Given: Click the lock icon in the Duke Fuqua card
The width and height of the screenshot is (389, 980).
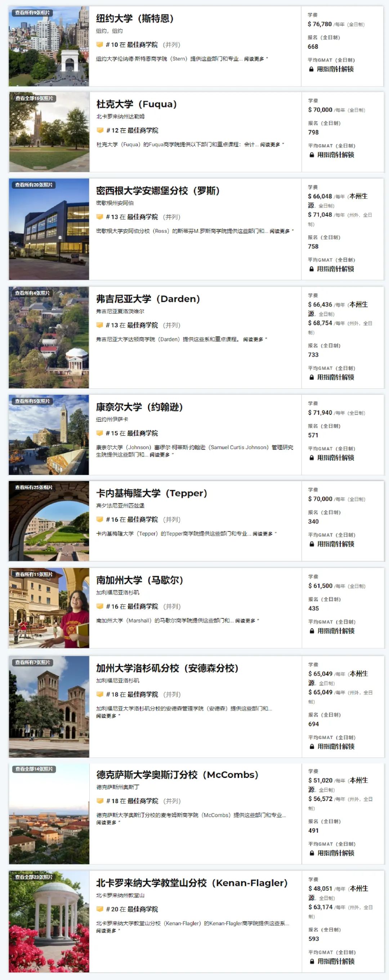Looking at the screenshot, I should [311, 155].
